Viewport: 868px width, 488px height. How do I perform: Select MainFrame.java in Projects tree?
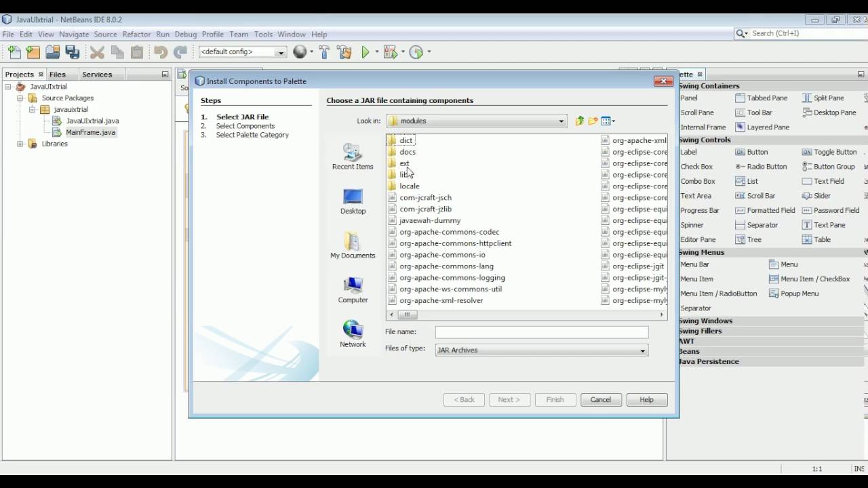(x=85, y=133)
